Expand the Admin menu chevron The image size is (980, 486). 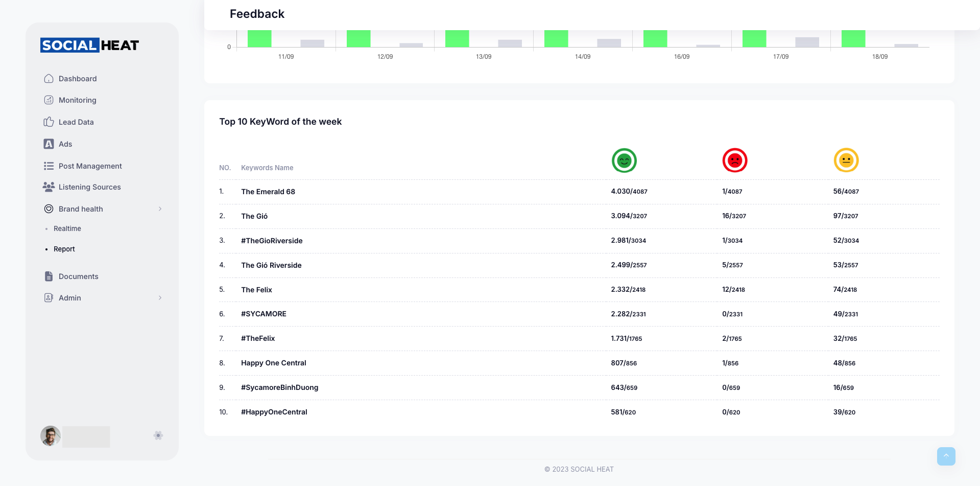point(160,298)
